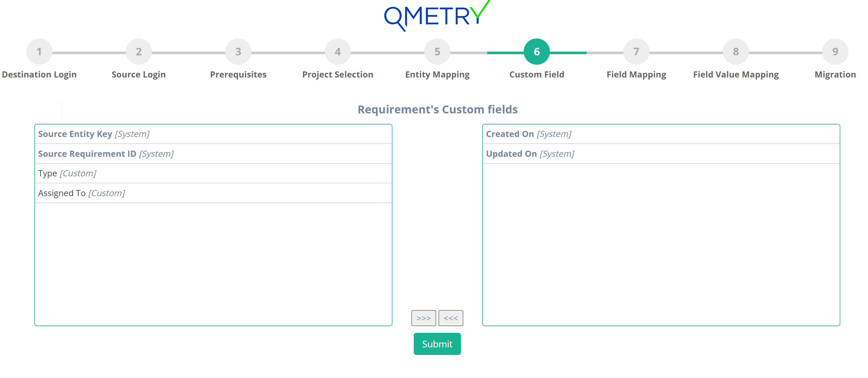Click the Source Login label
Screen dimensions: 868x378
(x=138, y=74)
